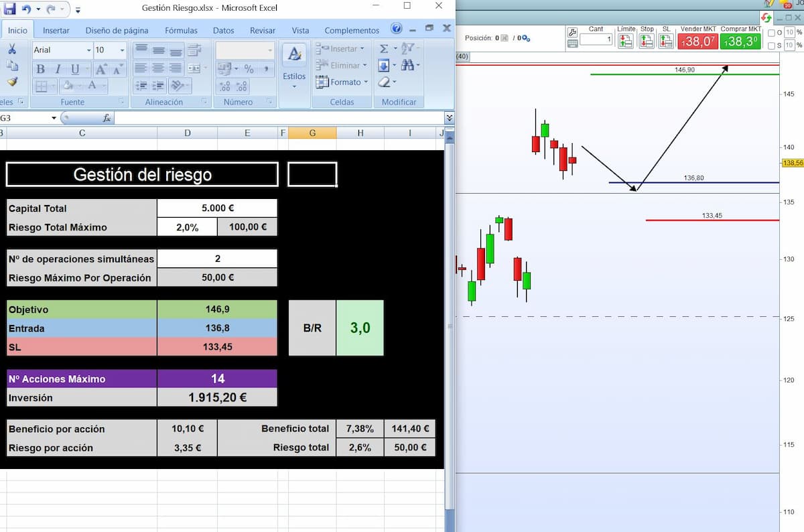Toggle bold formatting in Fuente group
The image size is (804, 532).
point(41,69)
